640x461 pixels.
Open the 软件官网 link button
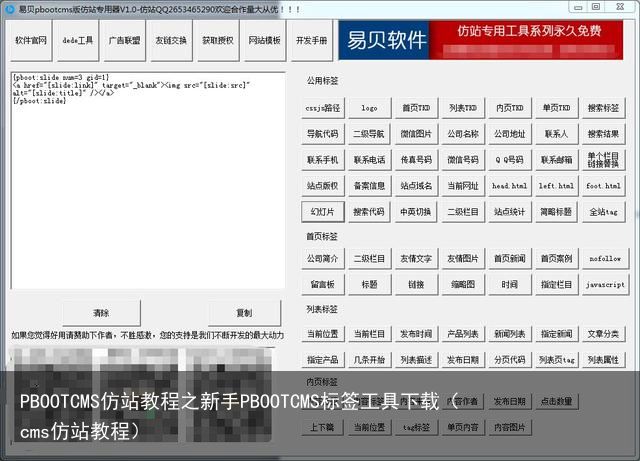31,40
